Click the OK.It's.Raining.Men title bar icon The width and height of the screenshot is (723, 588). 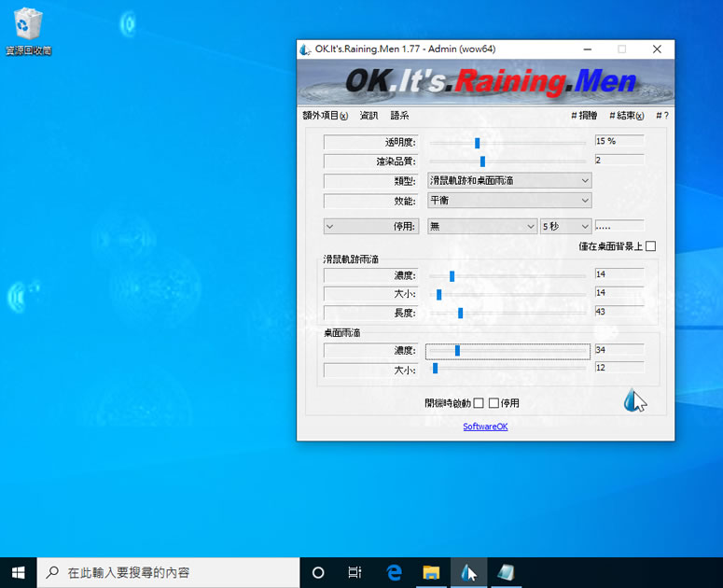coord(305,49)
